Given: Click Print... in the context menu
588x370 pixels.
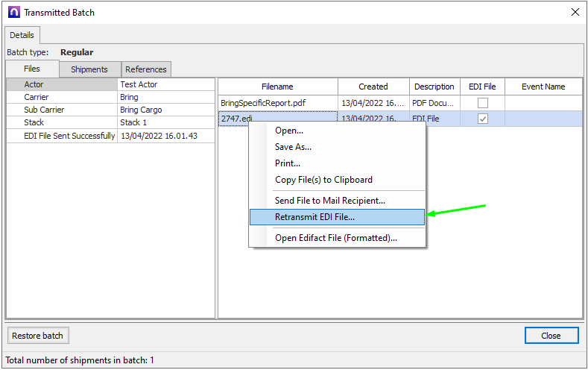Looking at the screenshot, I should point(288,163).
